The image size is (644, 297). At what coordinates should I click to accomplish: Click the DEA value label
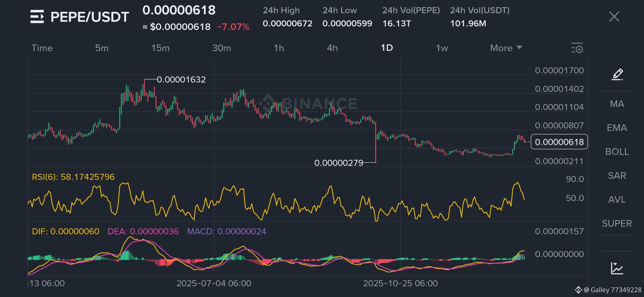tap(143, 231)
